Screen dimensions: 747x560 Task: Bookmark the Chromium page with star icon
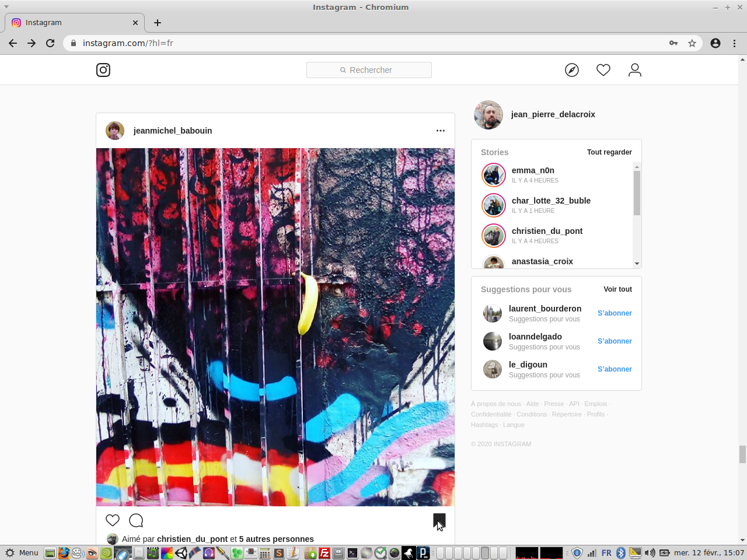click(692, 43)
